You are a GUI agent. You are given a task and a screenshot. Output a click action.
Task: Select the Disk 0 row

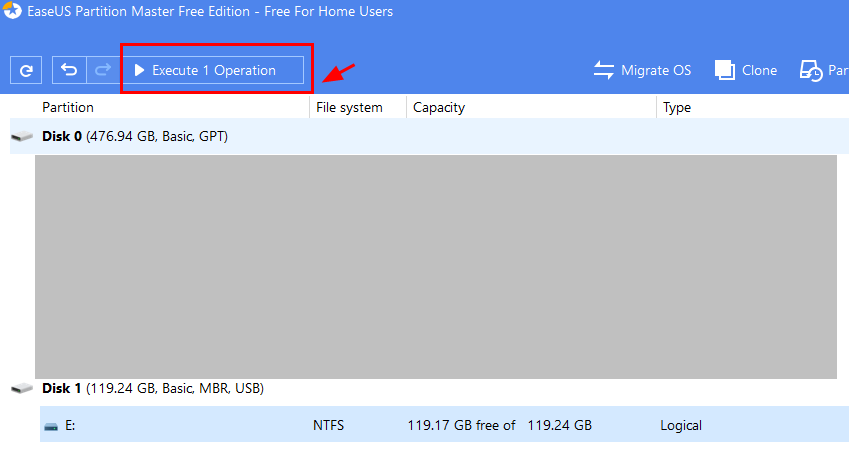click(429, 136)
